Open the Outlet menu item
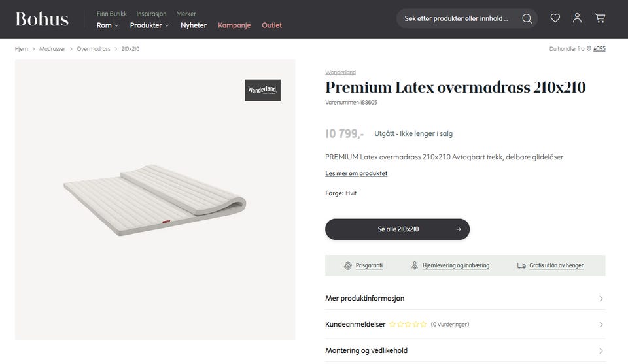Image resolution: width=628 pixels, height=364 pixels. [x=271, y=25]
